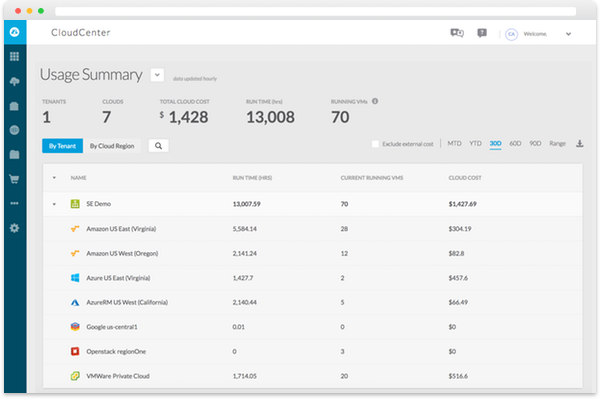Switch to the By Cloud Region tab

[112, 146]
